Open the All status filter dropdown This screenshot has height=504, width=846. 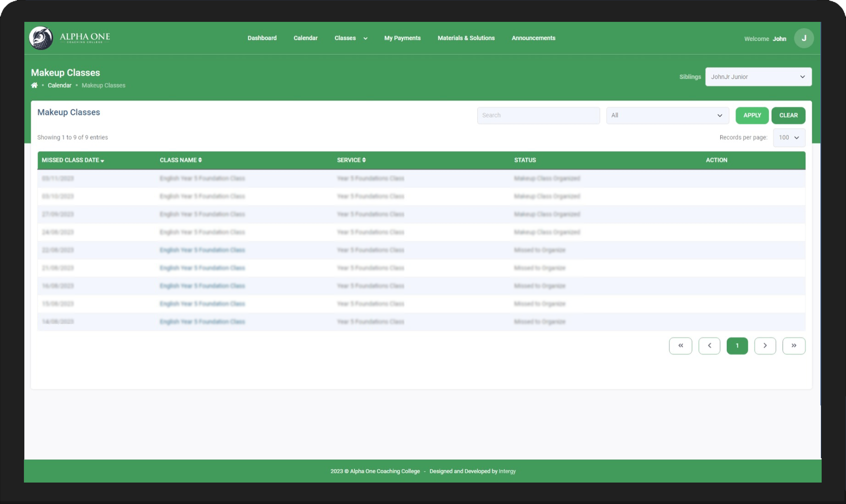667,115
